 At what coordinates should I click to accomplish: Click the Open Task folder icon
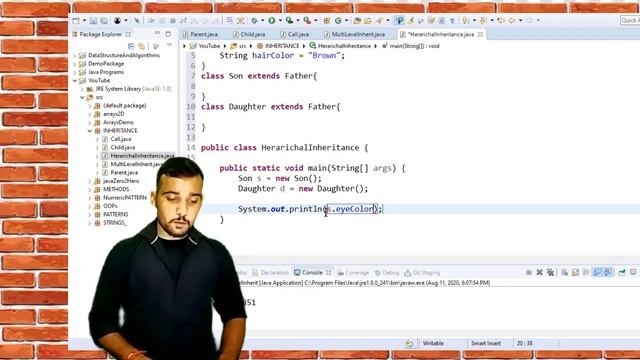pos(368,20)
